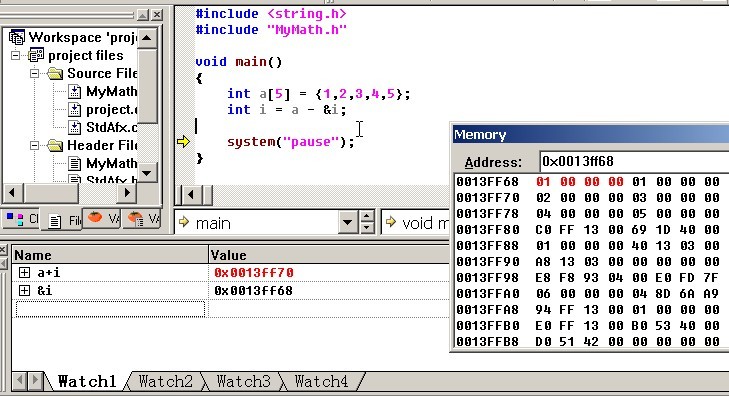Switch to Watch1 tab
729x396 pixels.
87,382
